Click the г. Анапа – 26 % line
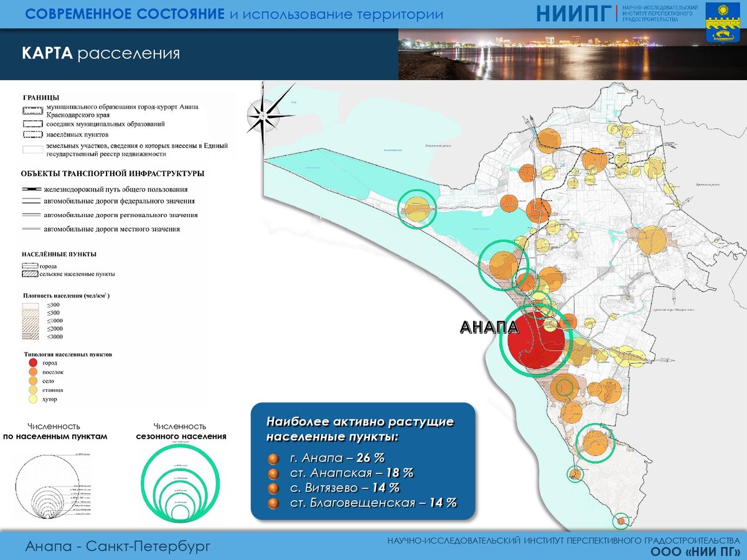Viewport: 747px width, 560px height. 337,459
